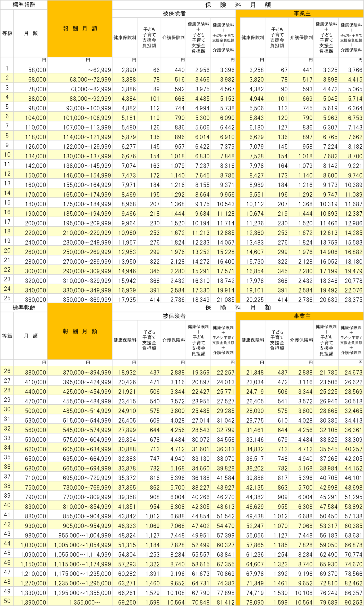364x606 pixels.
Task: Click the grade 25 row number
Action: [7, 298]
